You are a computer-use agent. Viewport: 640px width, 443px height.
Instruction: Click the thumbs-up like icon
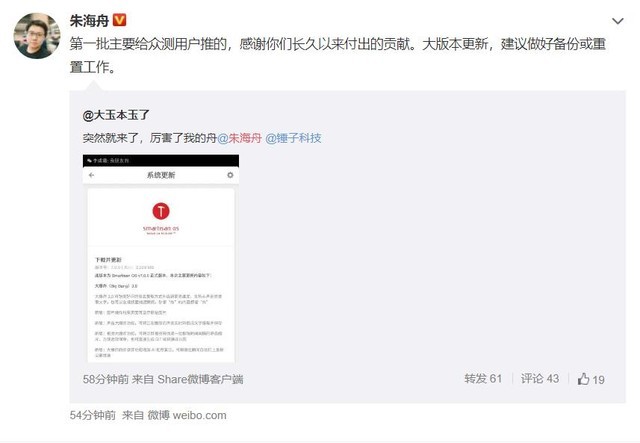(x=583, y=379)
